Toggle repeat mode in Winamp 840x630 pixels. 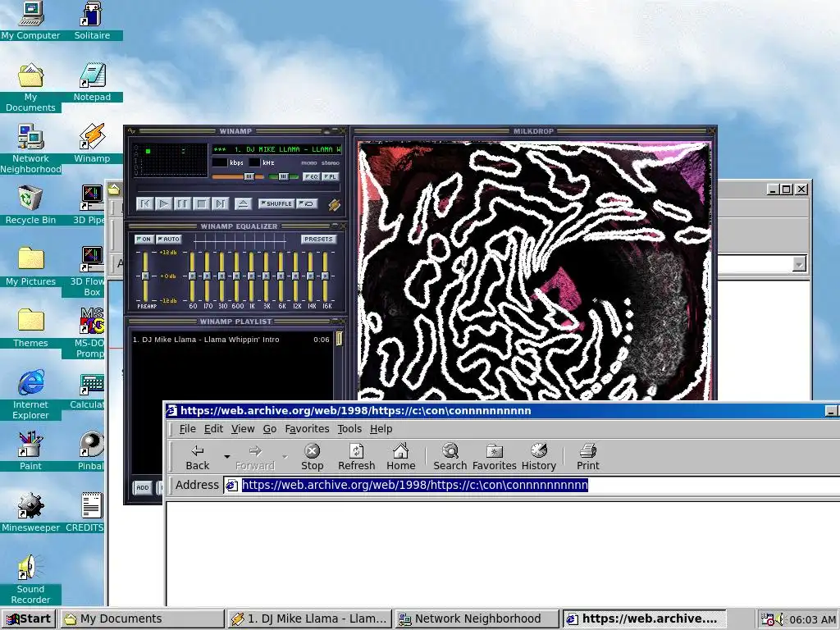coord(308,203)
